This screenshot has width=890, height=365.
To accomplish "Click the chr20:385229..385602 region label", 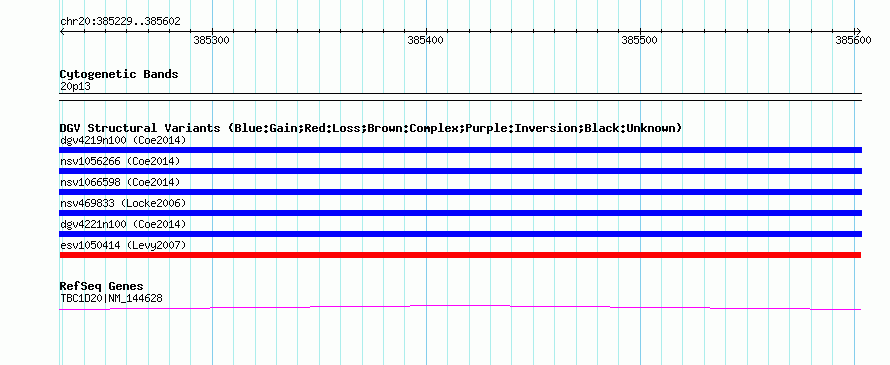I will [x=120, y=21].
